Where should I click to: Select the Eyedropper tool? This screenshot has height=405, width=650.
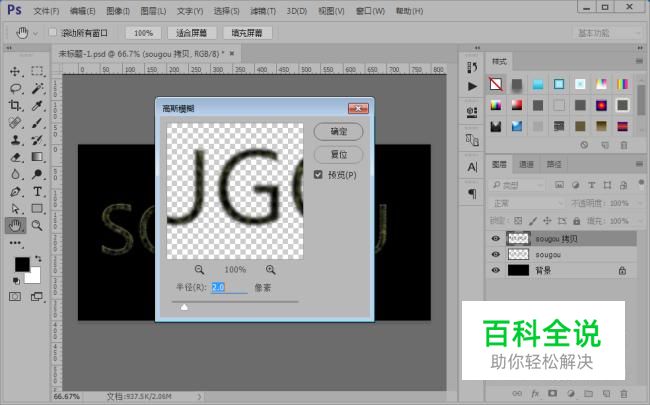(37, 105)
